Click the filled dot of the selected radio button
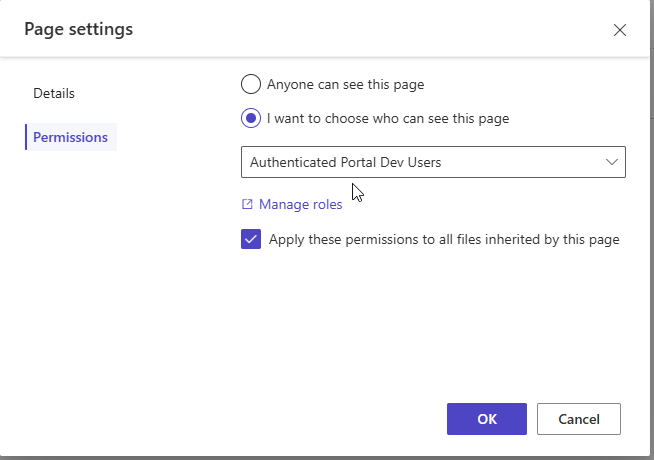 251,118
